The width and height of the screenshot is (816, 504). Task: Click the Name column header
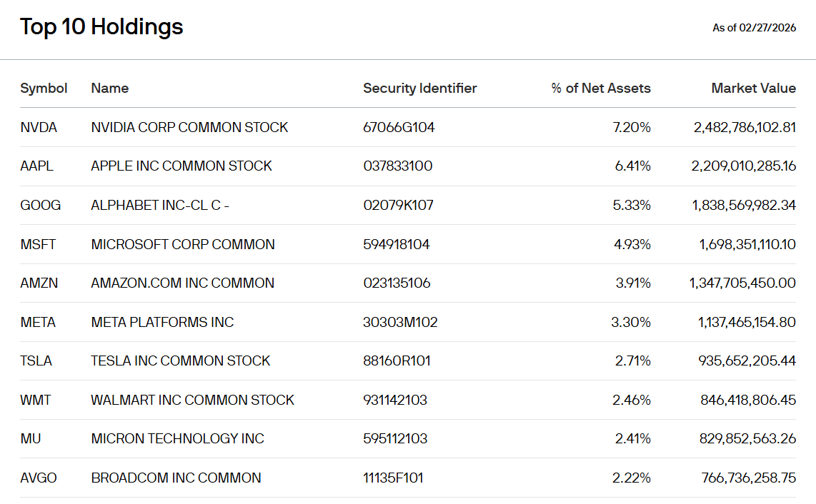point(110,89)
